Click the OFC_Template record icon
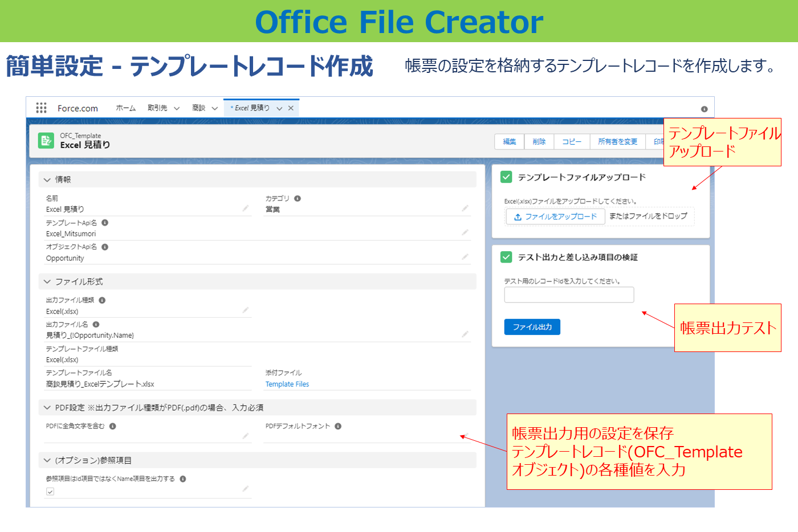Screen dimensions: 798x532 coord(46,141)
